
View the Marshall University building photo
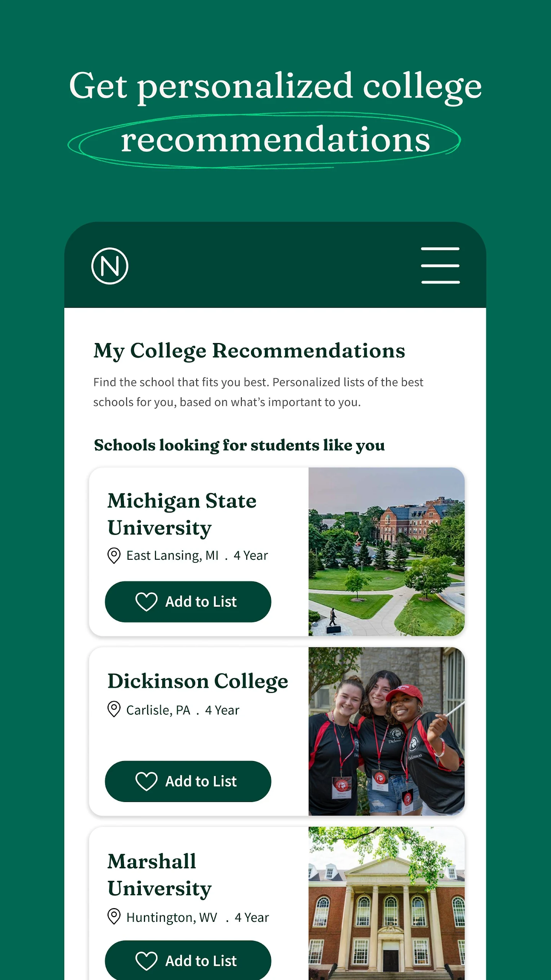click(x=386, y=903)
